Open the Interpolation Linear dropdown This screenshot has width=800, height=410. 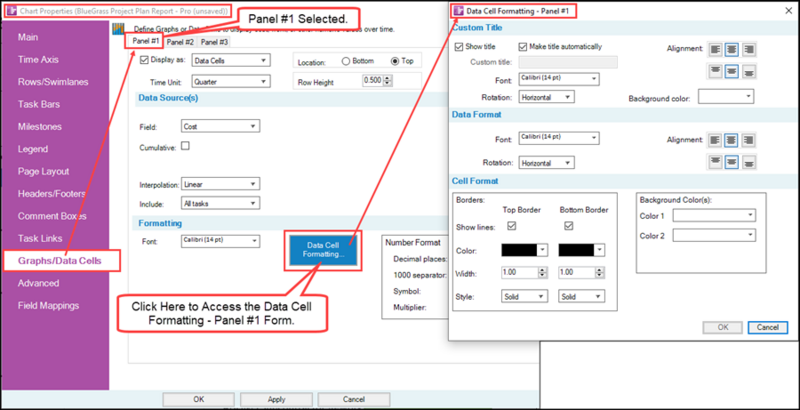point(220,184)
